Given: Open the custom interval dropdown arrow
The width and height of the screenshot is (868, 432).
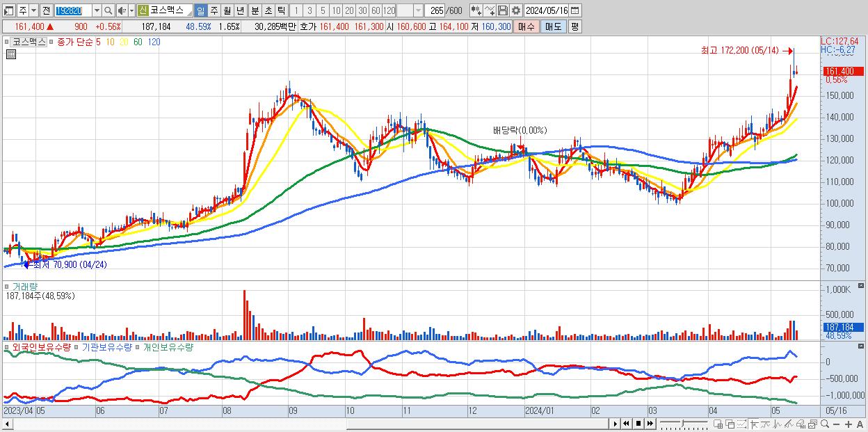Looking at the screenshot, I should click(x=418, y=11).
